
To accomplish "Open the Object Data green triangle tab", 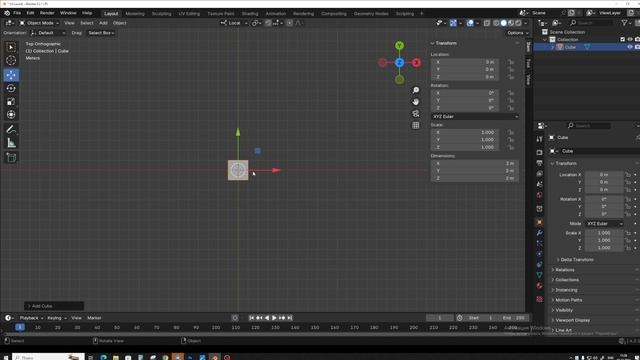I will [540, 275].
